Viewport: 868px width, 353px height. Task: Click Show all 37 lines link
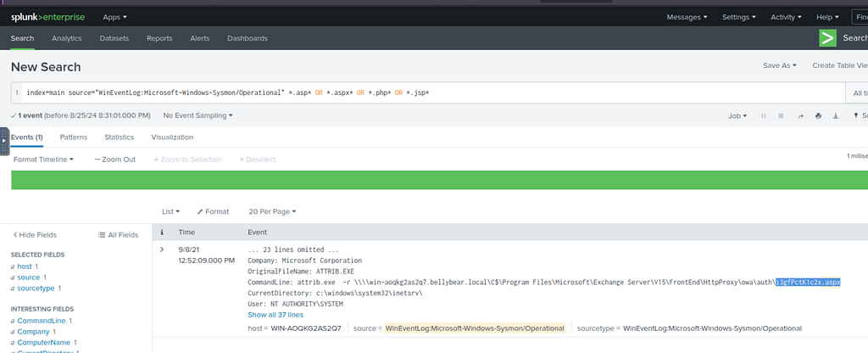[x=275, y=315]
